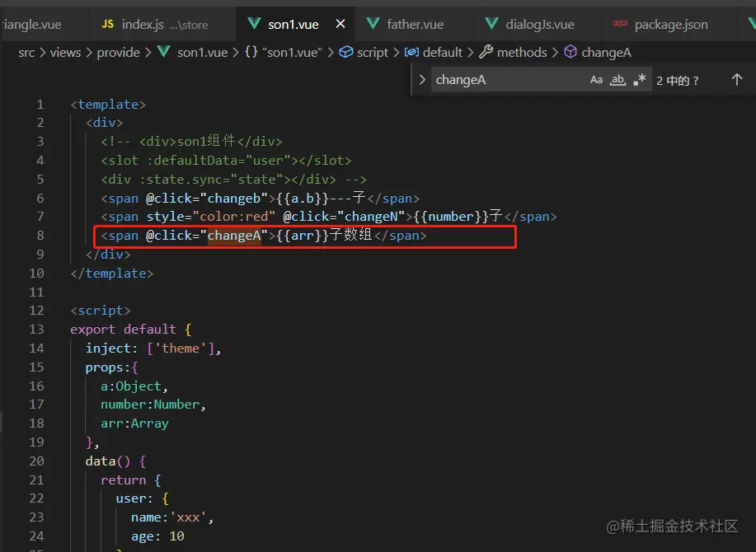Click the wrench icon before methods
Image resolution: width=756 pixels, height=552 pixels.
click(486, 52)
